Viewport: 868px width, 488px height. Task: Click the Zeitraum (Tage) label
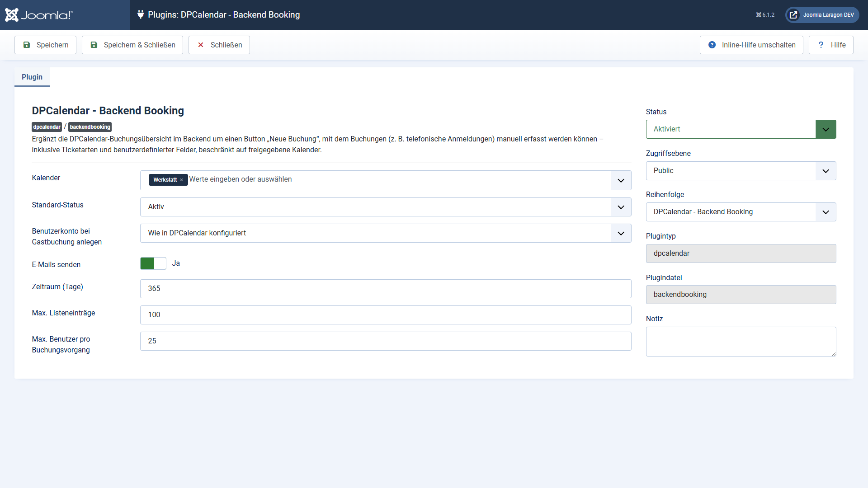[57, 287]
